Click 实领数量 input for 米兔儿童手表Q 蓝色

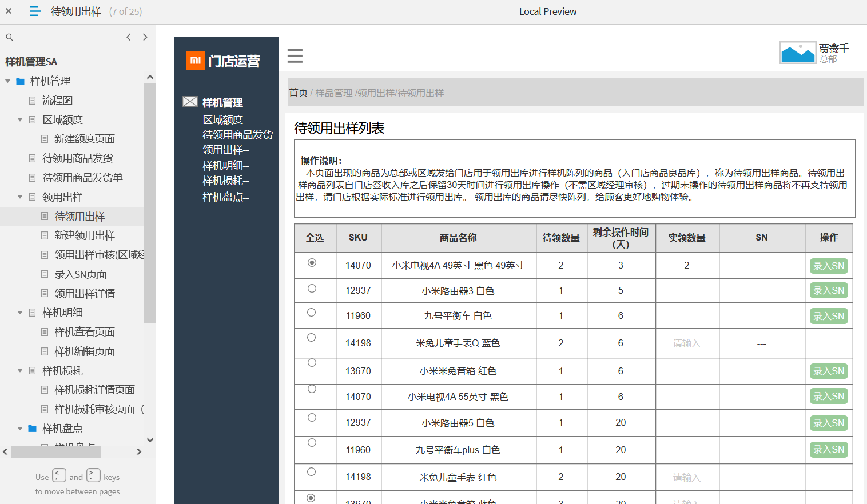coord(687,343)
